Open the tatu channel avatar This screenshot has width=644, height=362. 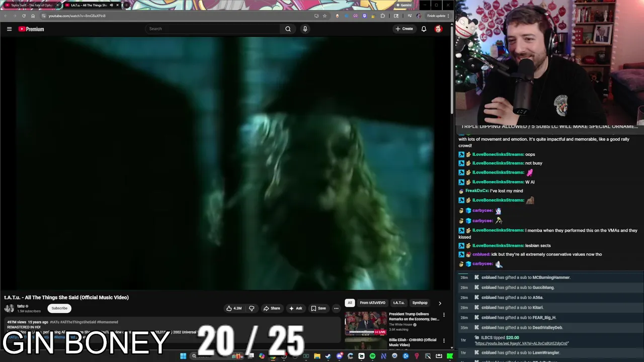(9, 308)
